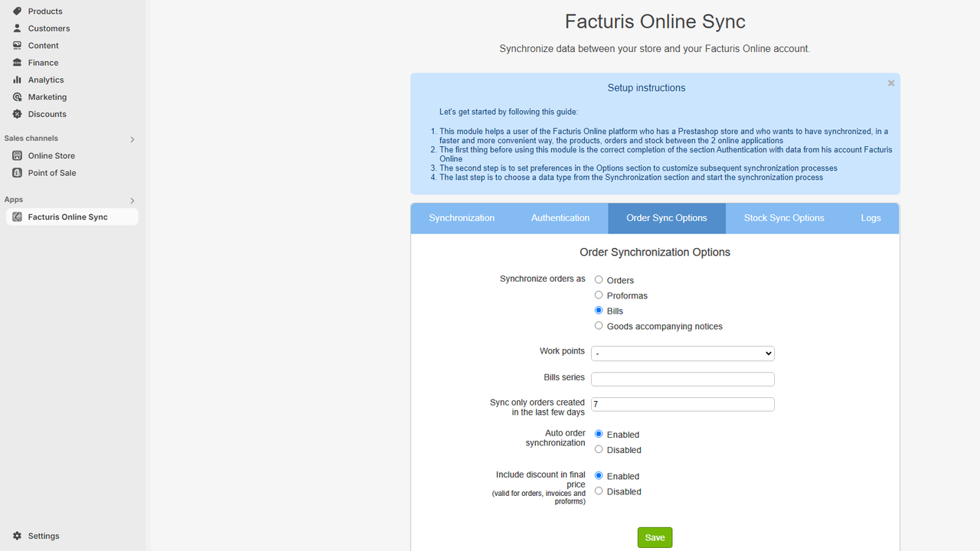The width and height of the screenshot is (980, 551).
Task: Switch to the Synchronization tab
Action: 462,218
